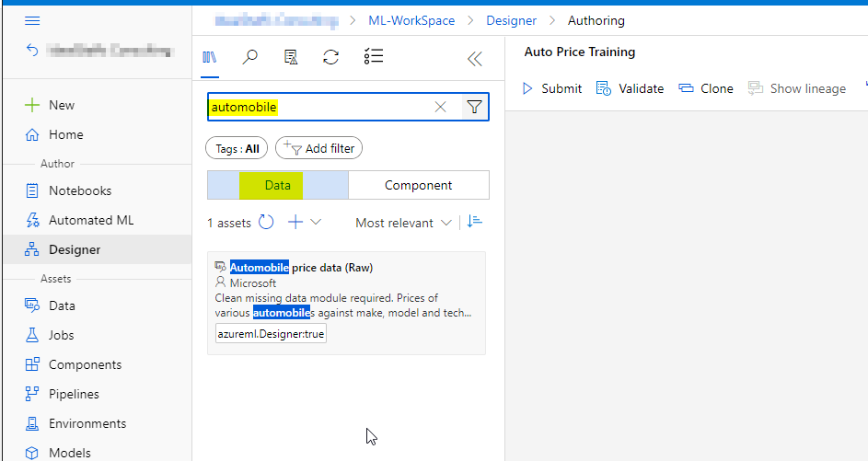Click the filter funnel icon
Viewport: 868px width, 461px height.
click(474, 107)
